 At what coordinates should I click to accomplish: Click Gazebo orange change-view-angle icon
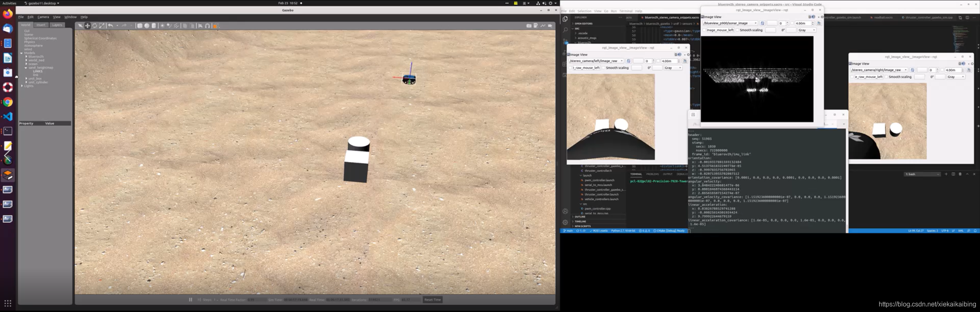tap(216, 26)
